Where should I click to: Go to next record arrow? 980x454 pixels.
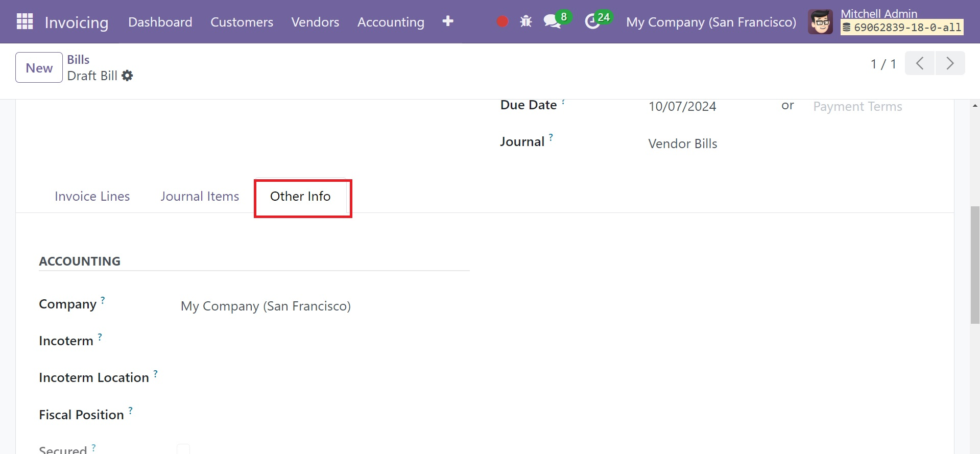click(x=950, y=63)
